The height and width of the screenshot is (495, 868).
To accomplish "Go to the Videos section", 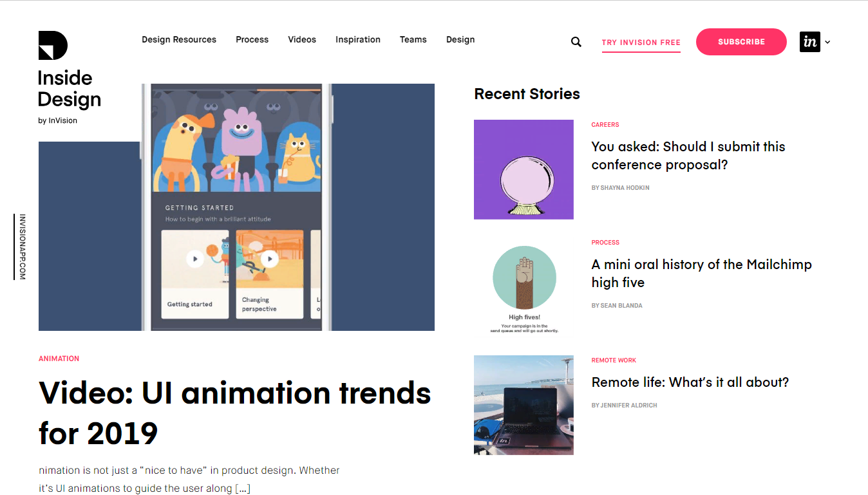I will click(302, 39).
